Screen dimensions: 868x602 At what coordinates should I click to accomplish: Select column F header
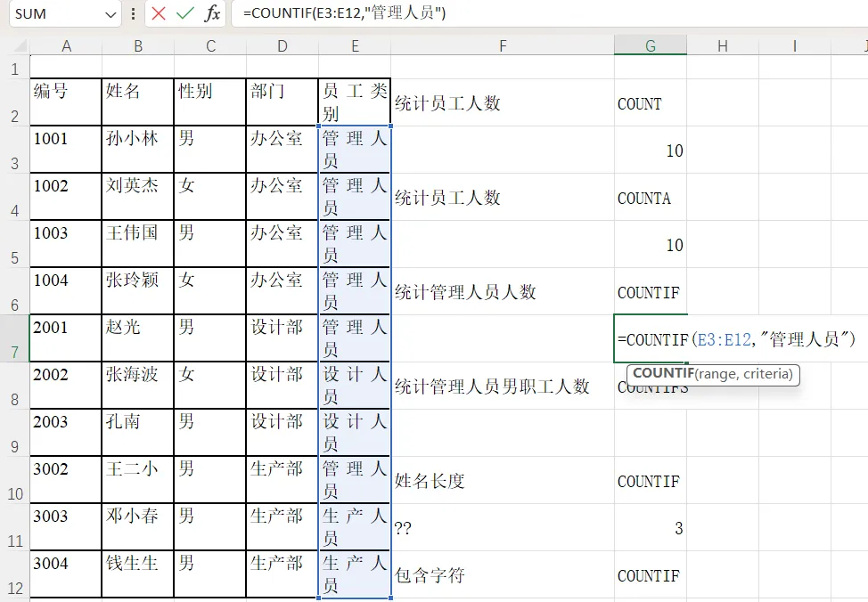[503, 46]
